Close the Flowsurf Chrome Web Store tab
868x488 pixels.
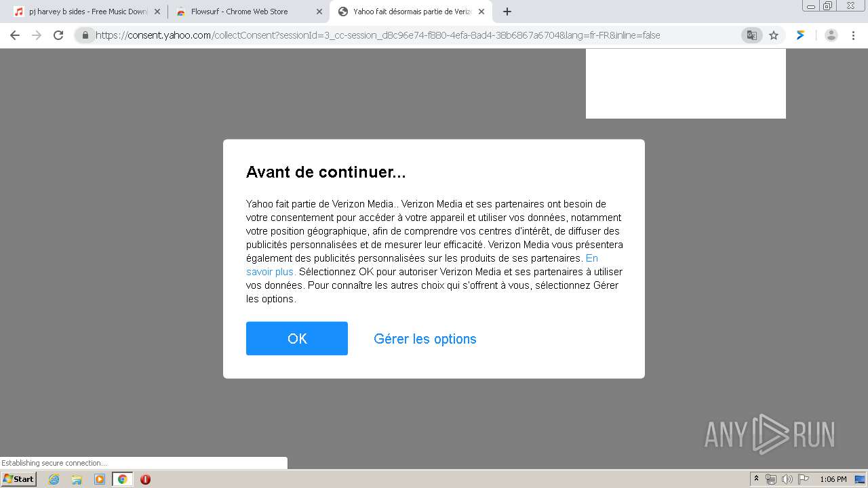coord(319,12)
